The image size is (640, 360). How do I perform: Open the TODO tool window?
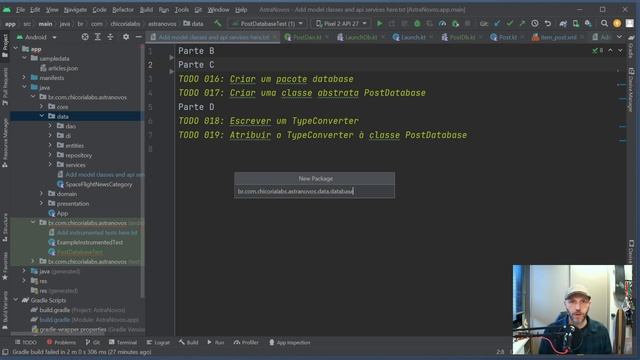click(x=26, y=342)
